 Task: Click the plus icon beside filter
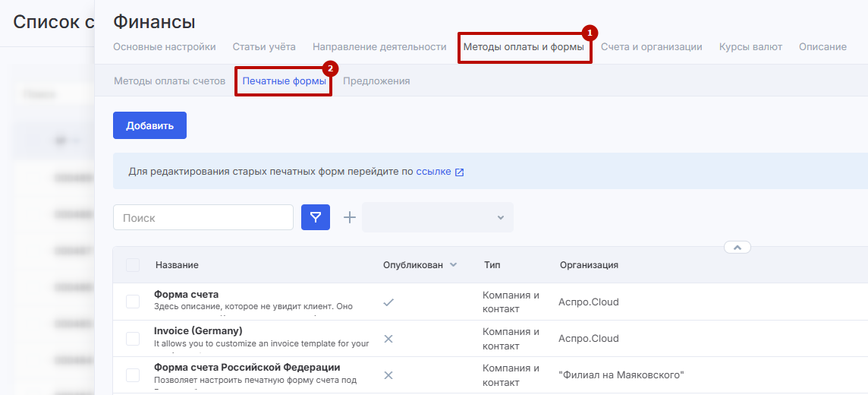[349, 217]
